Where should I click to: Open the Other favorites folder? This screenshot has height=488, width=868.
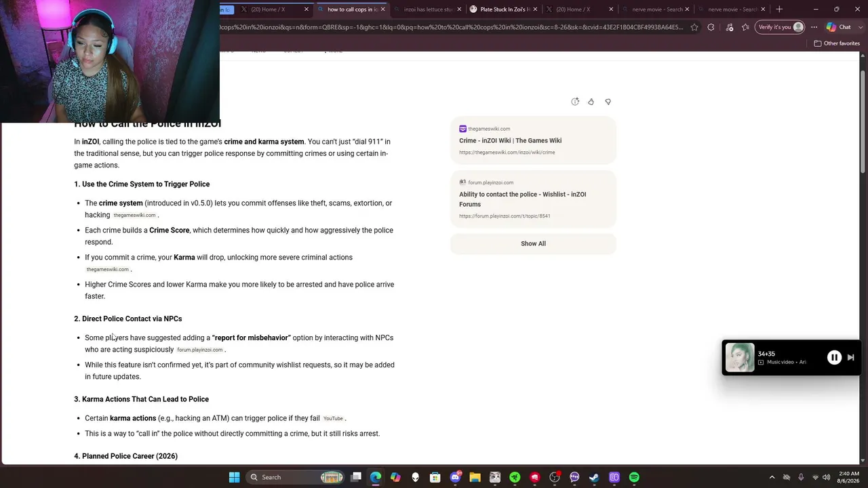click(x=837, y=43)
